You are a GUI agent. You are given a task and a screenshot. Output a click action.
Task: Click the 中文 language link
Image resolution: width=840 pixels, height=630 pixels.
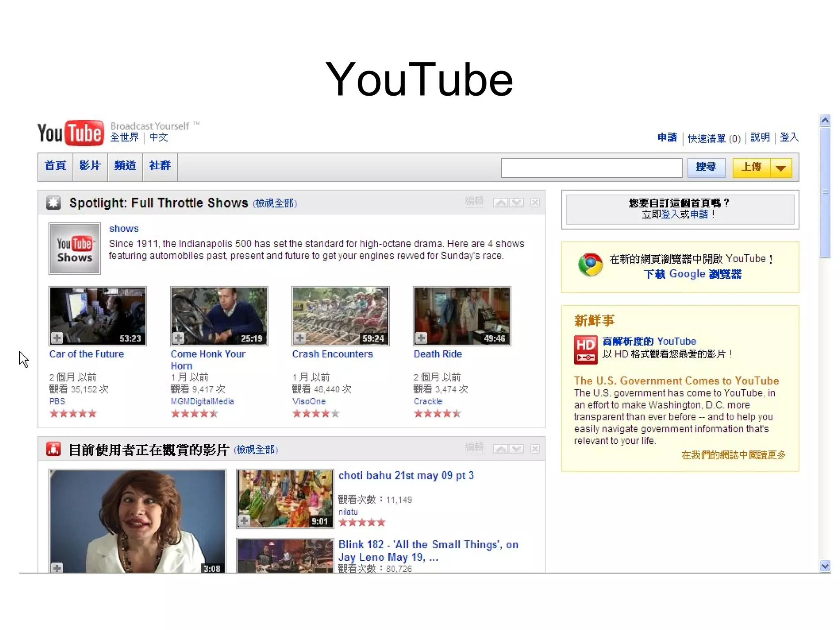point(159,137)
